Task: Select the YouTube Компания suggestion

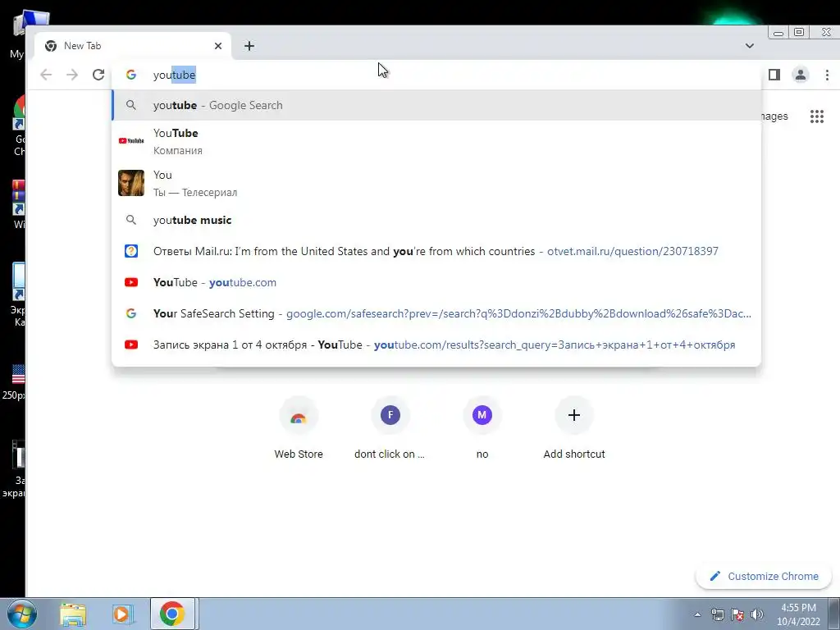Action: pos(436,141)
